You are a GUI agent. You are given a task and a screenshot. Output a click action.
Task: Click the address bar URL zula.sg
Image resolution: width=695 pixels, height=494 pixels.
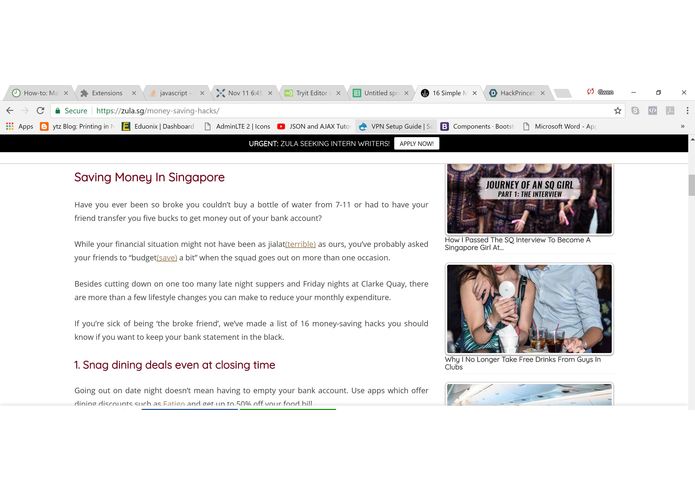coord(157,111)
